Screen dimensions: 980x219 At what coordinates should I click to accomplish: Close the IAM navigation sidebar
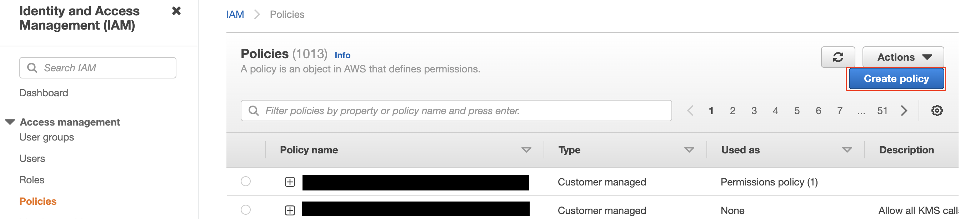176,11
